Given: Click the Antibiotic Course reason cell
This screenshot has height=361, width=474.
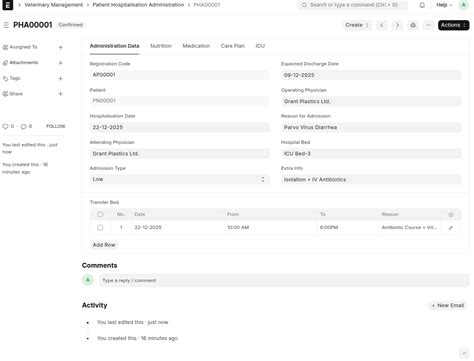Looking at the screenshot, I should [409, 227].
